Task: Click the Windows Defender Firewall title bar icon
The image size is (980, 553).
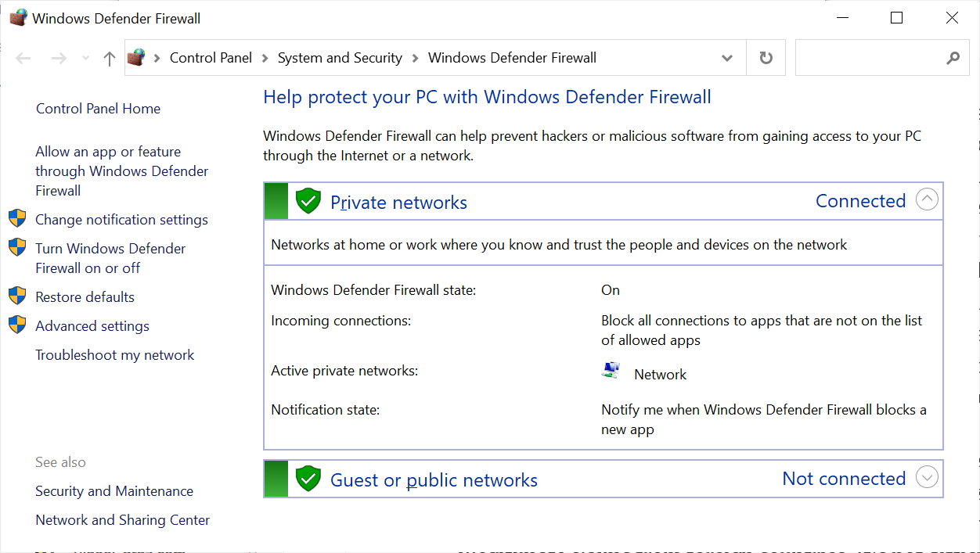Action: coord(17,18)
